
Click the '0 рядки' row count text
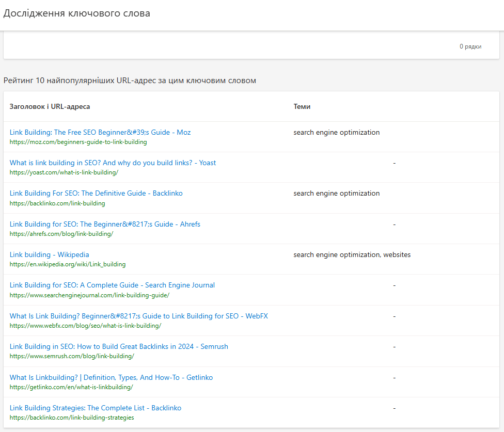pos(470,46)
